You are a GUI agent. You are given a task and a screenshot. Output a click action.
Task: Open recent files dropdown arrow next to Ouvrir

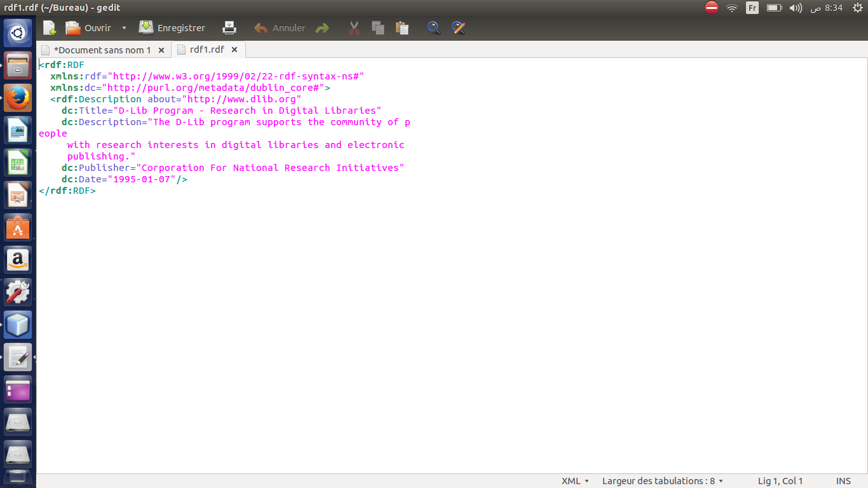pos(124,28)
